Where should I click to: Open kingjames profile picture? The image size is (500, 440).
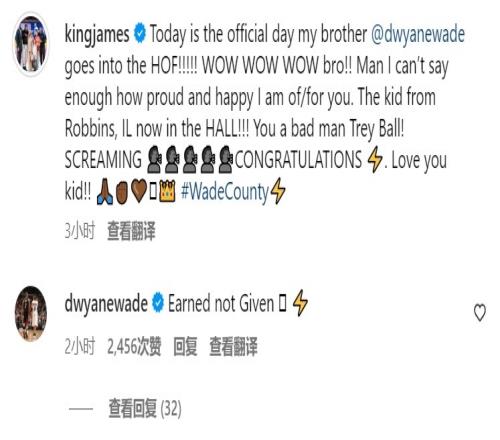[x=31, y=43]
